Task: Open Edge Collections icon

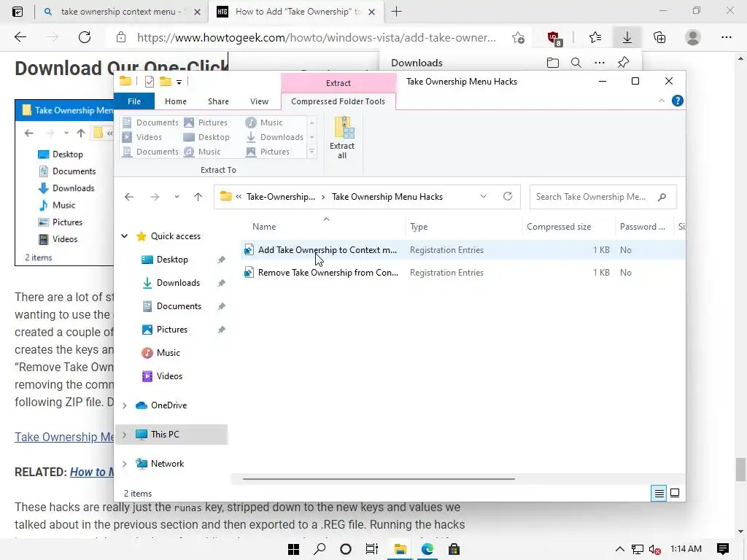Action: click(x=659, y=37)
